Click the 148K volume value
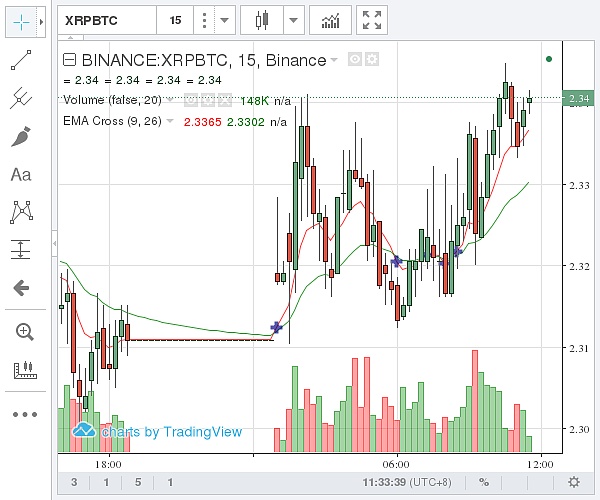Screen dimensions: 600x500 pos(254,101)
